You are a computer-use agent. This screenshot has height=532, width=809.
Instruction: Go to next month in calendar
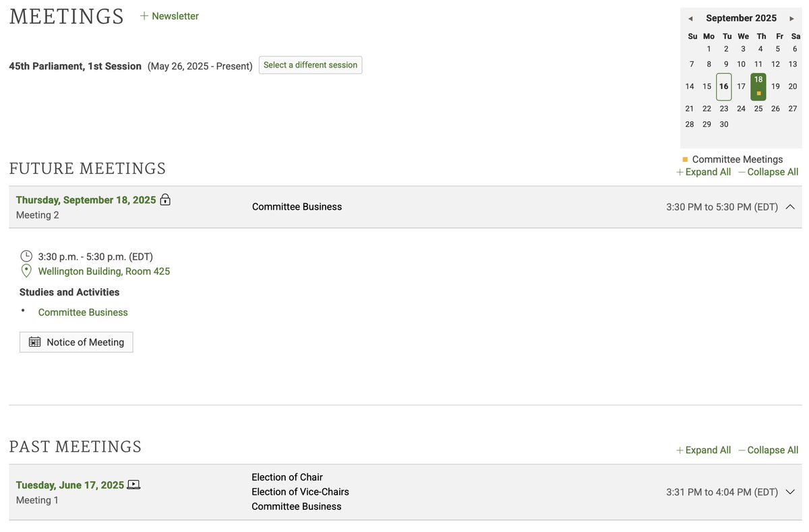(x=791, y=19)
